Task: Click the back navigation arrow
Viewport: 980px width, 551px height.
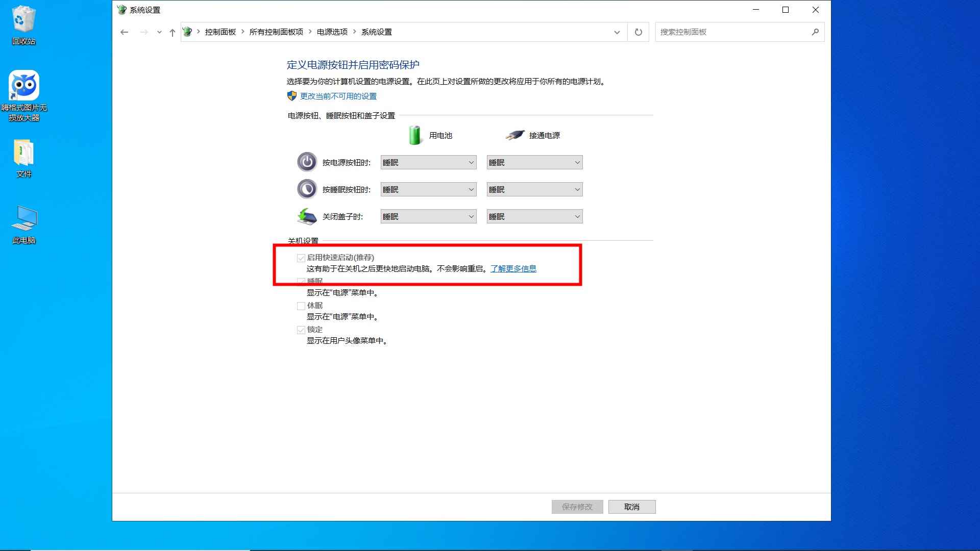Action: click(x=125, y=32)
